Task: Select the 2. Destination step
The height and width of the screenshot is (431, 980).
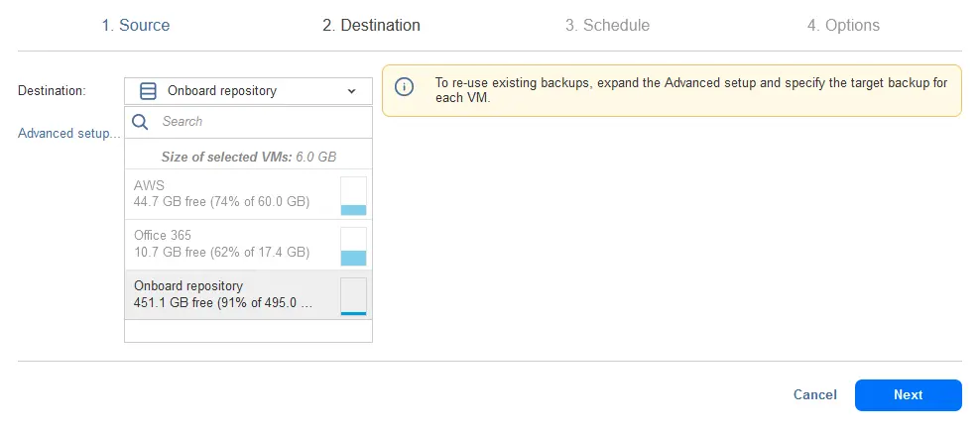Action: pos(371,26)
